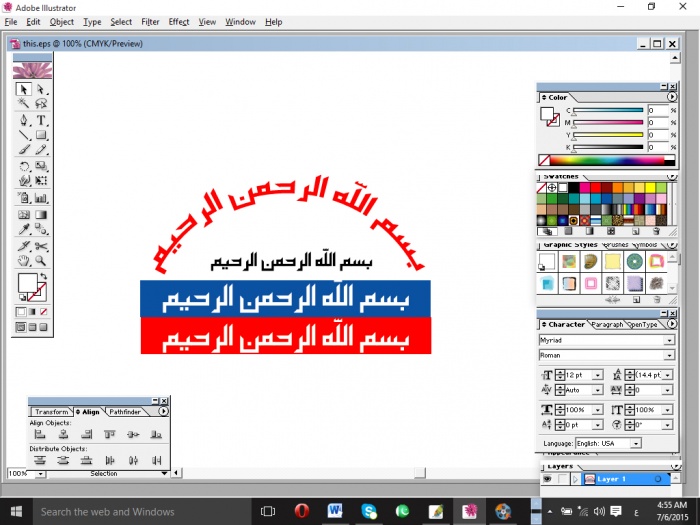This screenshot has width=700, height=525.
Task: Open the Color panel options menu
Action: point(671,97)
